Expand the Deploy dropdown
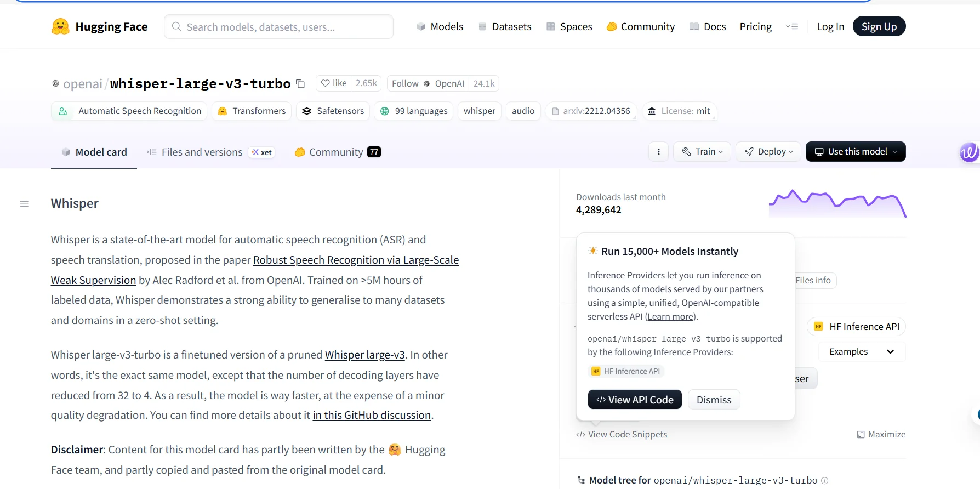980x489 pixels. (x=768, y=152)
